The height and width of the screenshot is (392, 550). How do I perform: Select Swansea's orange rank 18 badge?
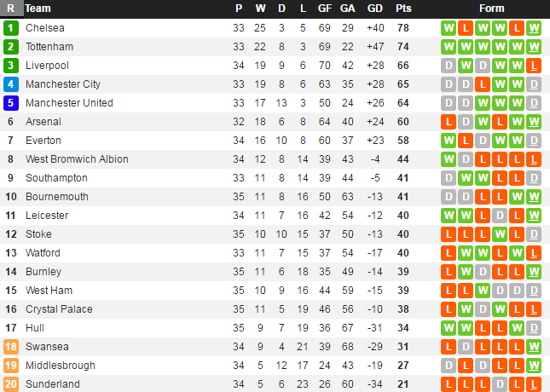[x=10, y=347]
